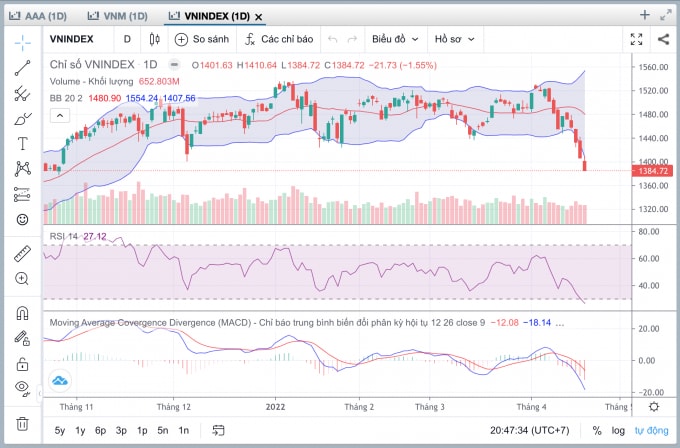The image size is (680, 448).
Task: Click the fullscreen chart icon
Action: [x=636, y=39]
